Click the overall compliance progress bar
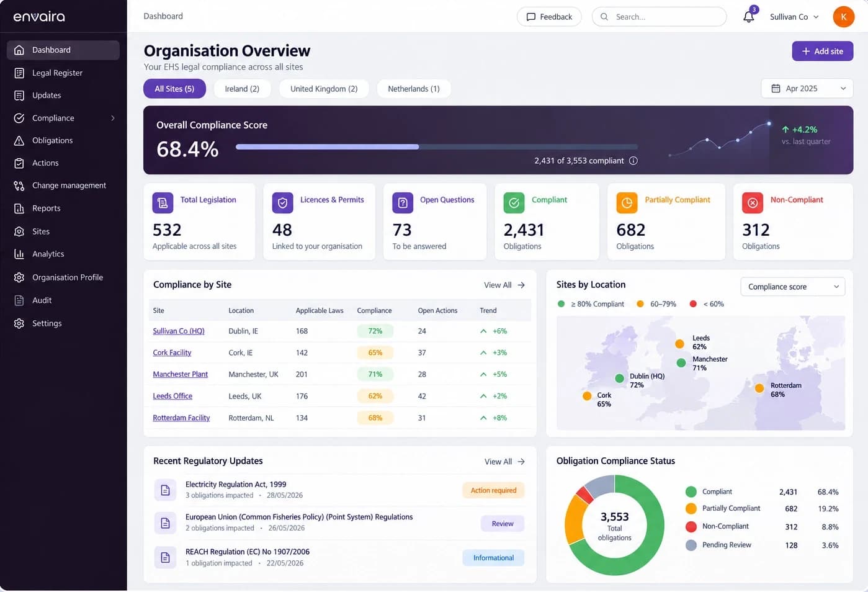Screen dimensions: 868x592 pos(436,147)
